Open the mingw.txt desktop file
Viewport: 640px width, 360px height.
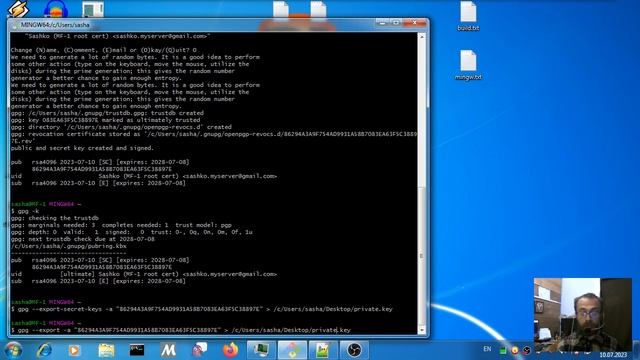468,65
